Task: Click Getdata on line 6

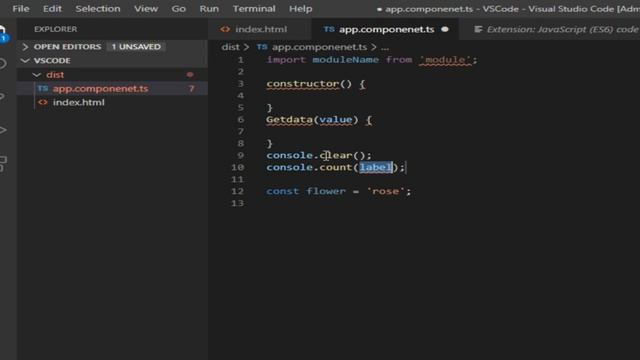Action: click(289, 120)
